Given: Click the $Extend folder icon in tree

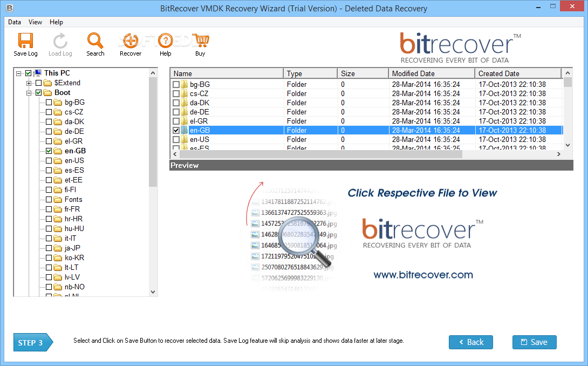Looking at the screenshot, I should tap(47, 83).
